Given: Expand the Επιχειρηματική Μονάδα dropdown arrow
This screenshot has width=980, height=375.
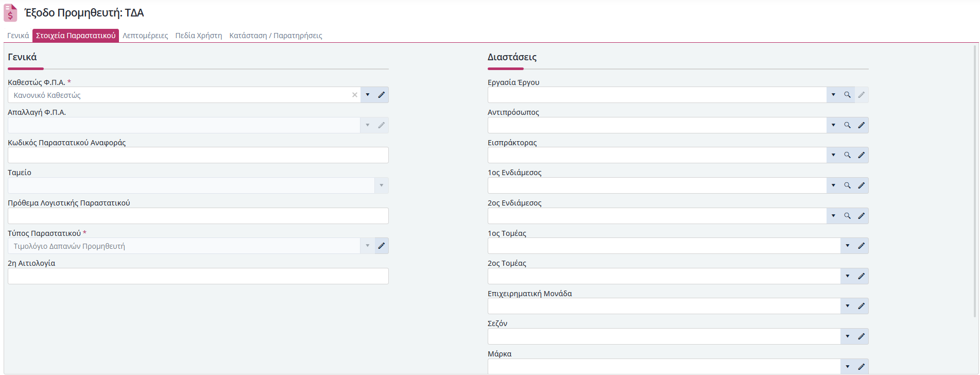Looking at the screenshot, I should pyautogui.click(x=848, y=306).
